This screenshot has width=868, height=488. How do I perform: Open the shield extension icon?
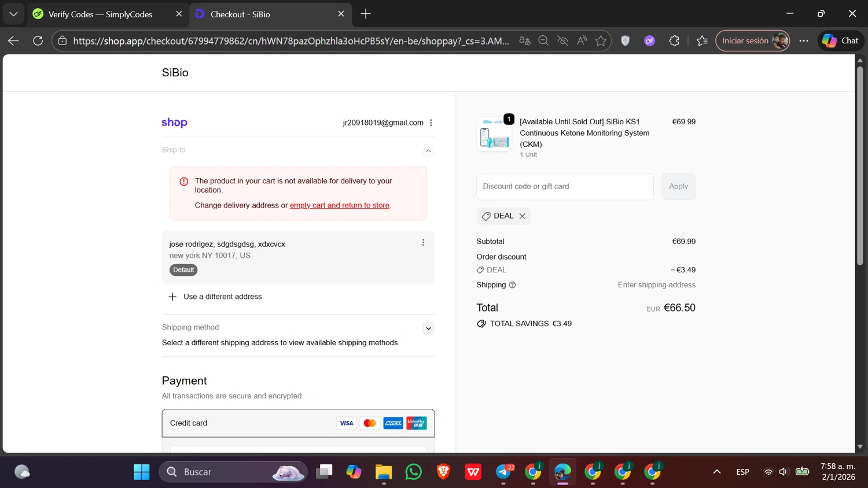[x=626, y=40]
